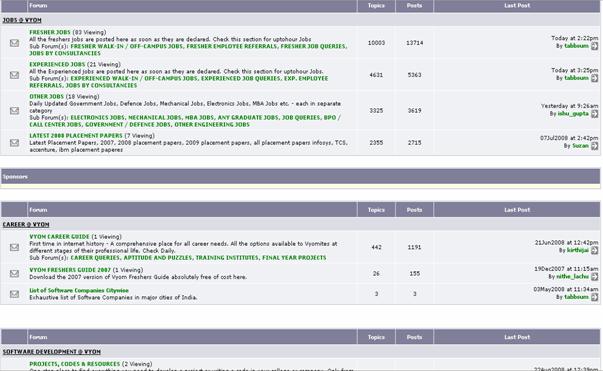
Task: Open CAREER QUERIES subforum
Action: pyautogui.click(x=95, y=258)
